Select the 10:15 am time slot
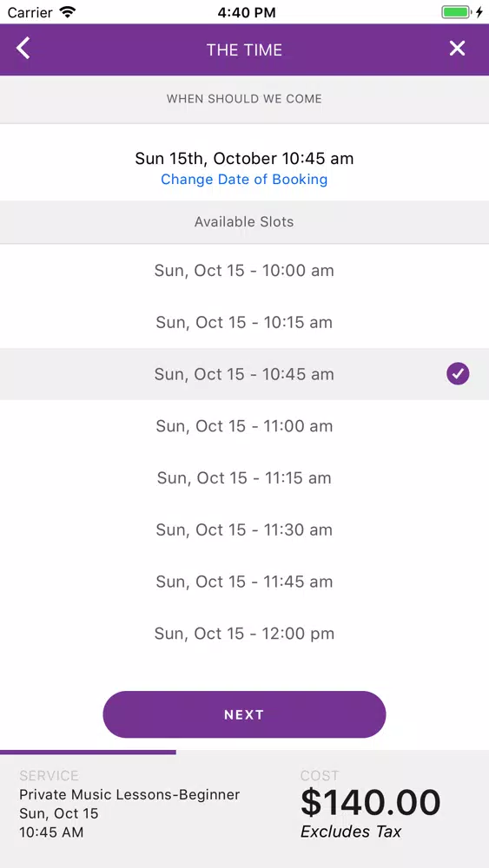 coord(244,322)
